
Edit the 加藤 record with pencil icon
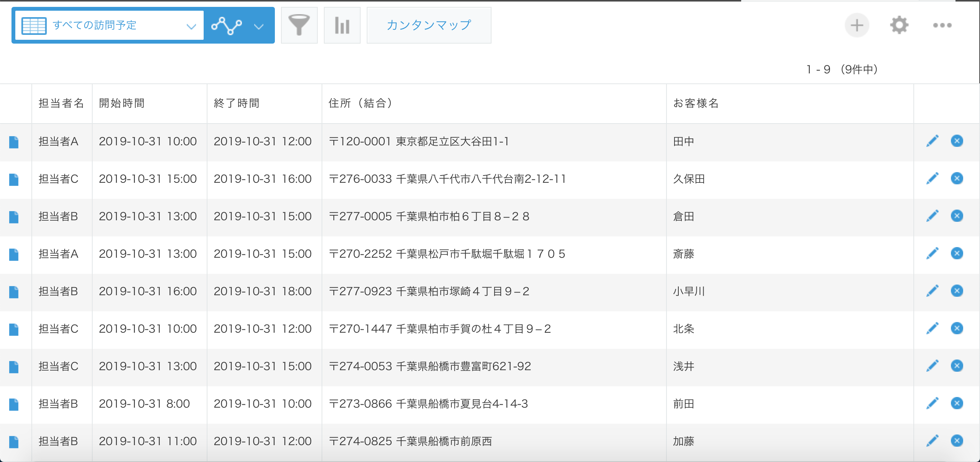click(x=932, y=441)
